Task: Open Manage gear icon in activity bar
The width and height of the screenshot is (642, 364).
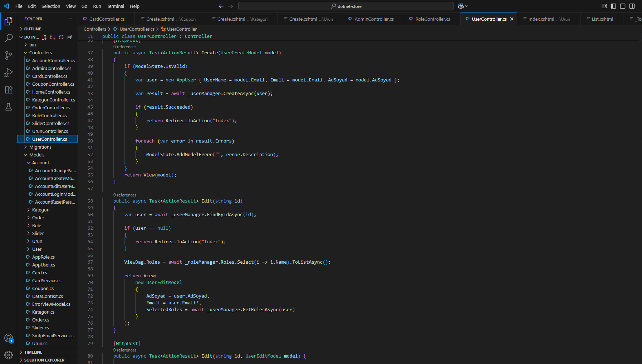Action: click(x=9, y=355)
